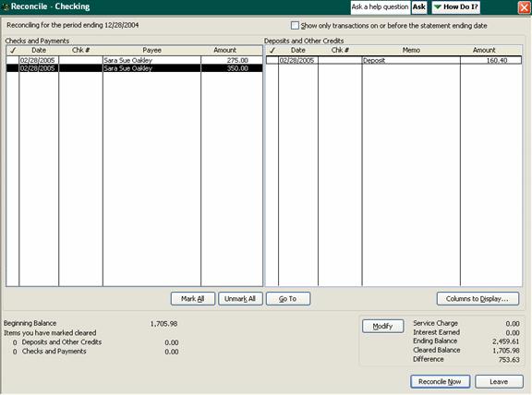Sort deposits by Amount column header
Screen dimensions: 532x395
[x=484, y=50]
